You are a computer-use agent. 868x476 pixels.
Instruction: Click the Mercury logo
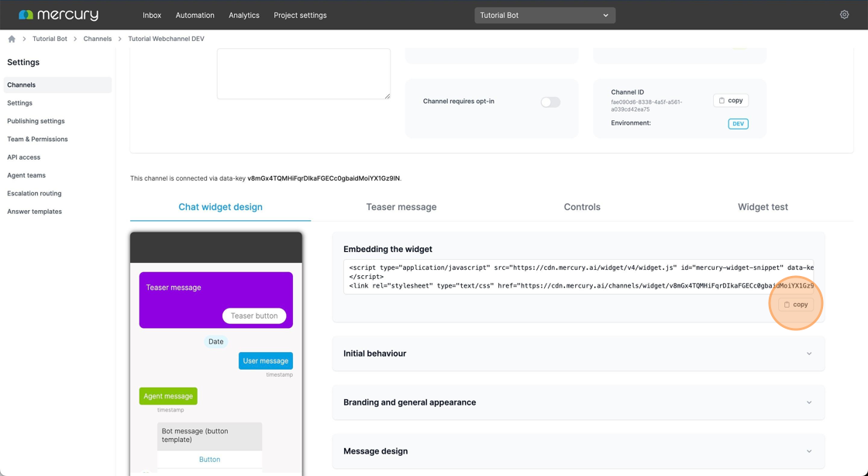pos(58,15)
